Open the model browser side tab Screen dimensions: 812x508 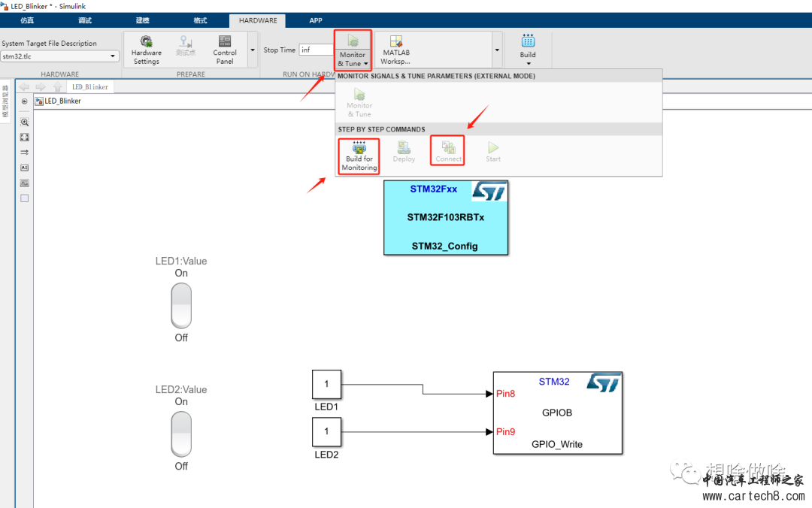[6, 101]
